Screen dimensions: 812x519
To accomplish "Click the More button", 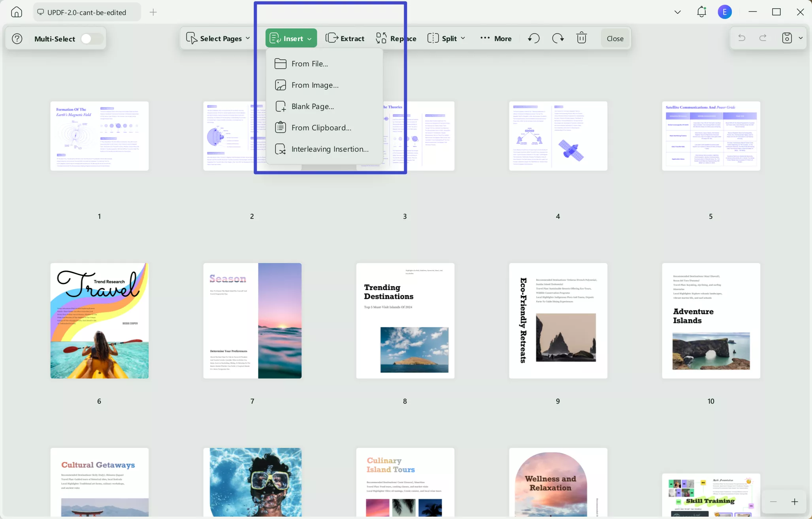I will 495,38.
